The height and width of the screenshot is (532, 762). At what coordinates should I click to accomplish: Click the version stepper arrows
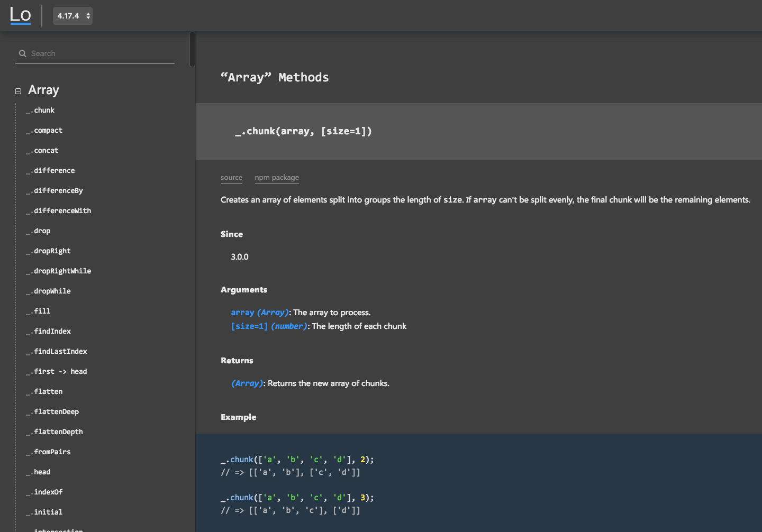(87, 16)
